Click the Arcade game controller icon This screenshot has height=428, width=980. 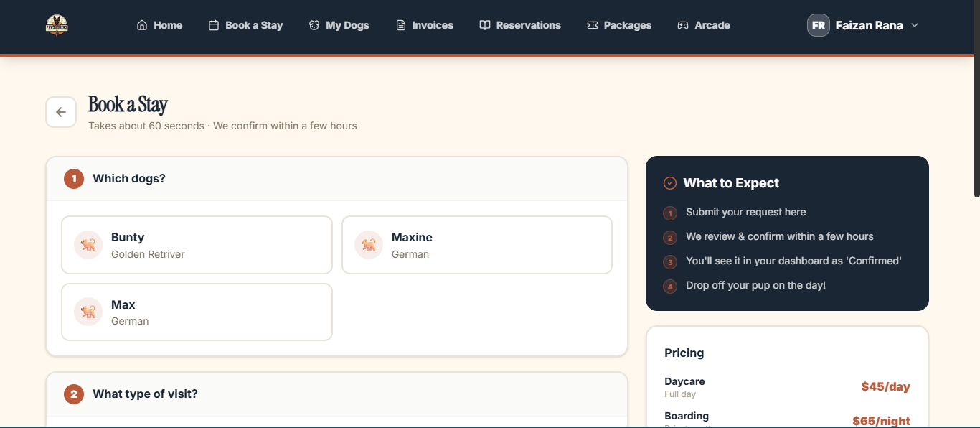[682, 24]
